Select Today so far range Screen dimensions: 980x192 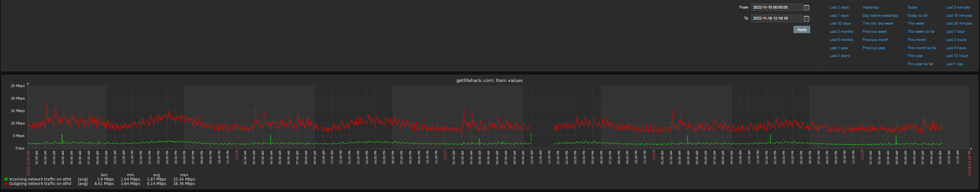pos(918,16)
